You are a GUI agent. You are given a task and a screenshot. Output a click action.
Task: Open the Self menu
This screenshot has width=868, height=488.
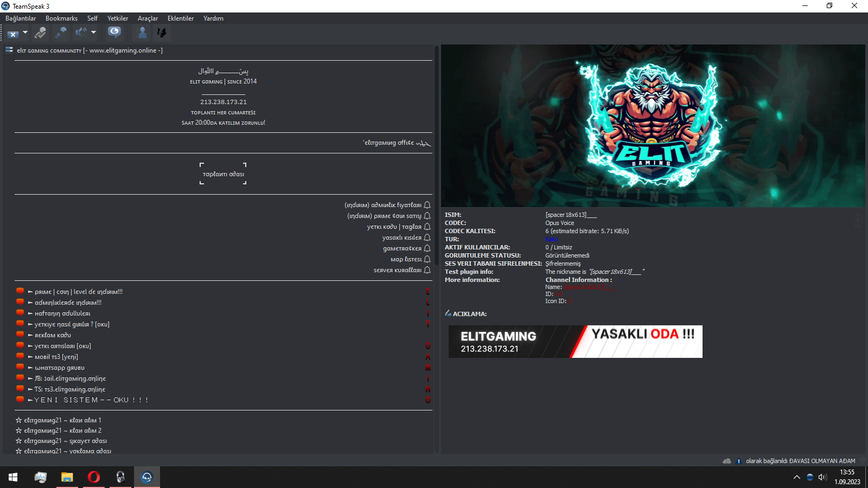(x=92, y=18)
